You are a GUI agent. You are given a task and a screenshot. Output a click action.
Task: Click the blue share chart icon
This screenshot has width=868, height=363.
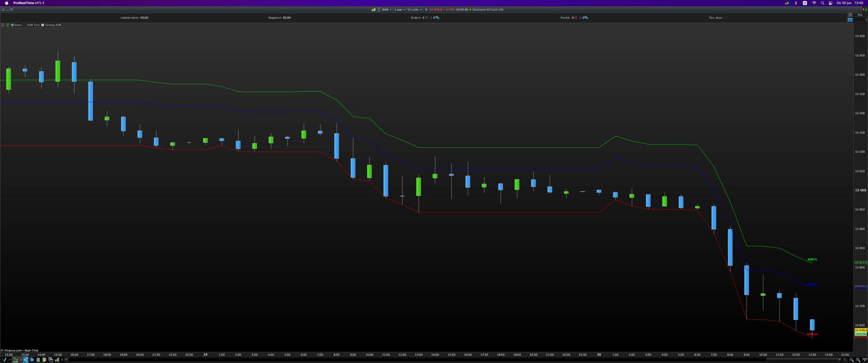[26, 360]
